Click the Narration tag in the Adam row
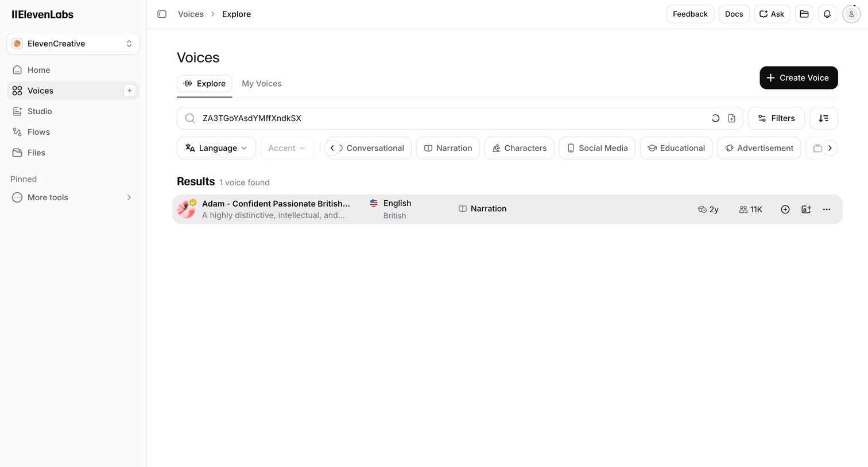This screenshot has width=868, height=467. (482, 209)
